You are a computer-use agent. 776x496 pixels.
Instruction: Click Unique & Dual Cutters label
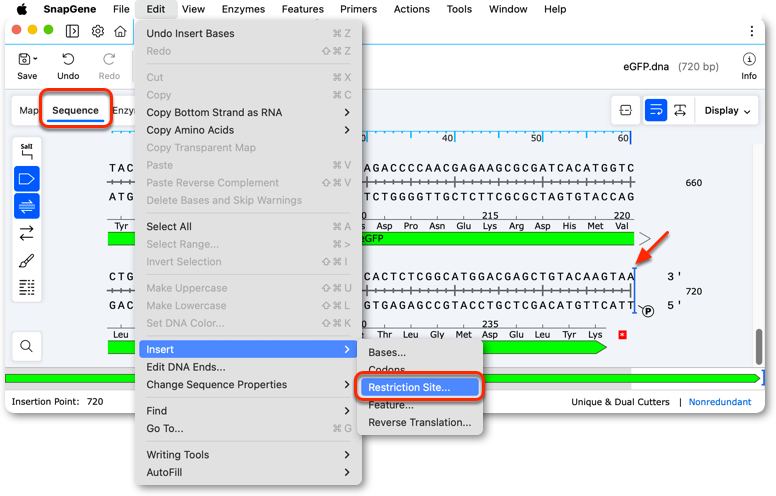click(620, 402)
